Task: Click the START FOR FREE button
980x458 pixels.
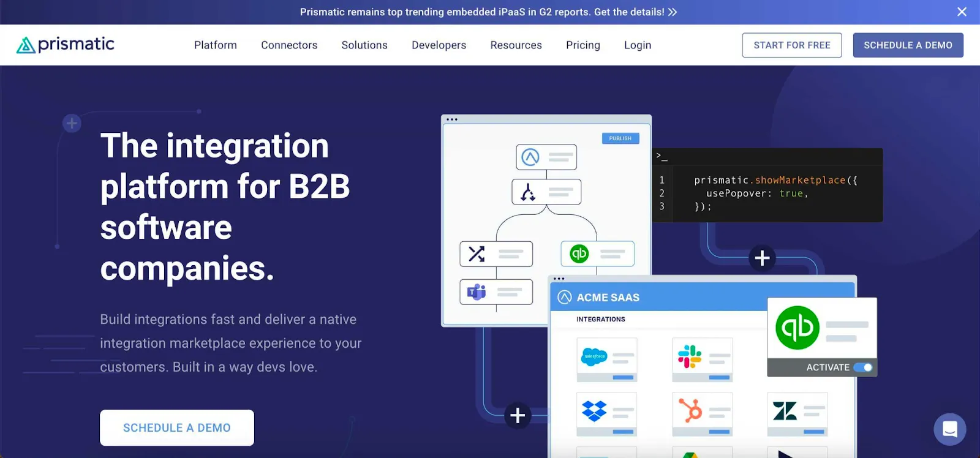Action: coord(792,45)
